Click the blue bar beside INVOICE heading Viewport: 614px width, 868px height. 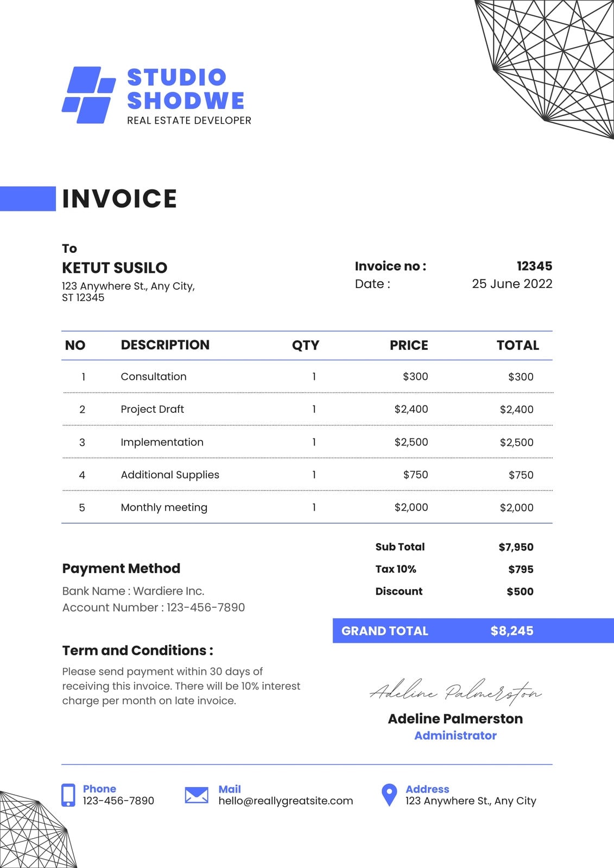[x=28, y=199]
